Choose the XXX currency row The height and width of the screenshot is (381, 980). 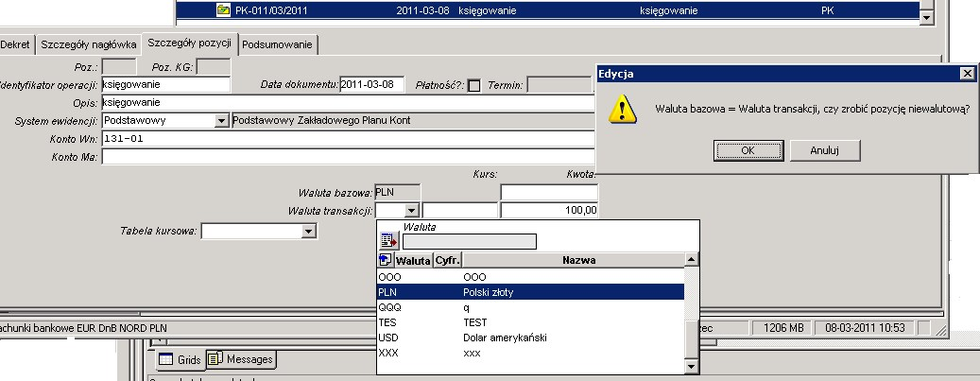(530, 353)
